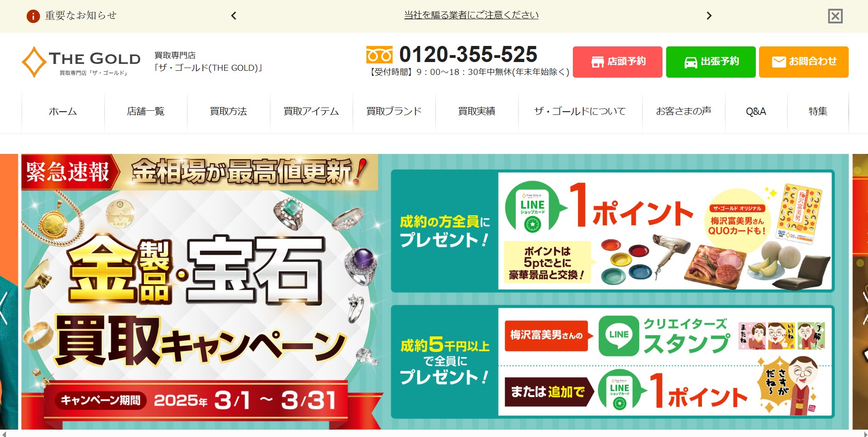Open 買取アイテム menu item

point(311,112)
